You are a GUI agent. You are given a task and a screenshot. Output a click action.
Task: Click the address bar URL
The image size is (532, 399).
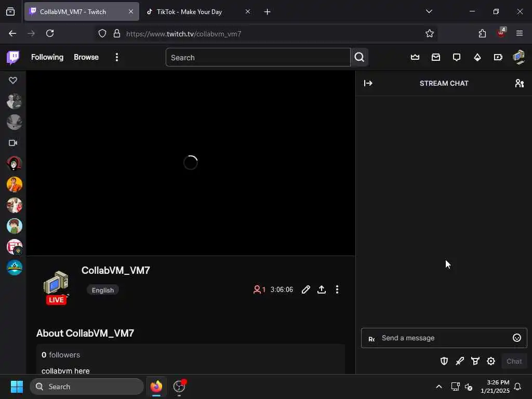point(183,34)
